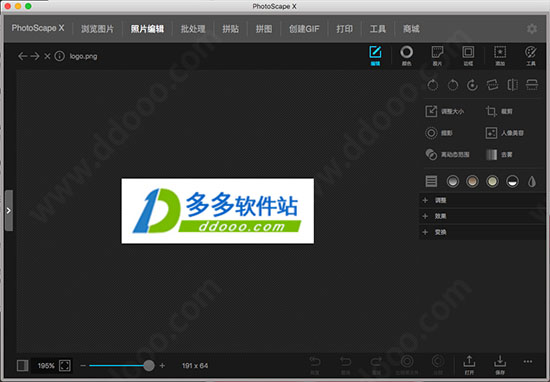Screen dimensions: 550x382
Task: Save the image with 保存 icon
Action: point(500,365)
